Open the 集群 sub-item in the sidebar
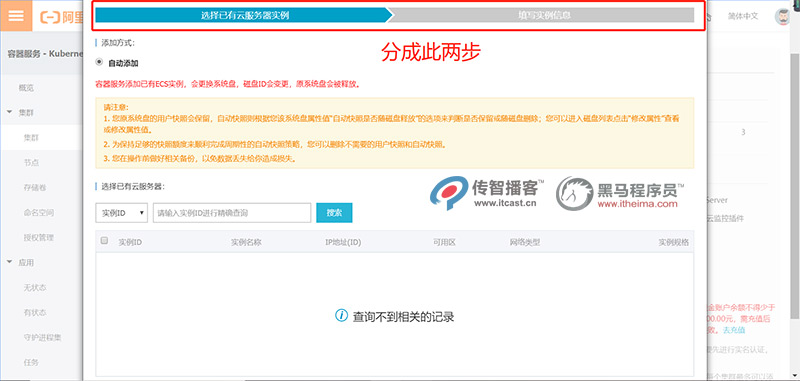Image resolution: width=800 pixels, height=381 pixels. tap(31, 138)
